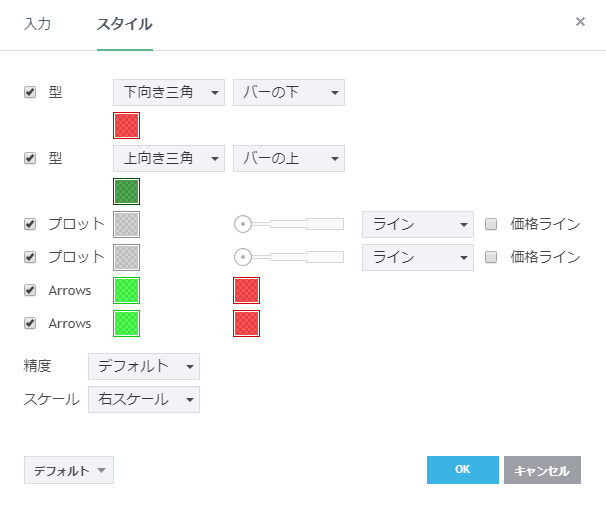This screenshot has width=606, height=506.
Task: Open second Arrows red color swatch
Action: (x=246, y=323)
